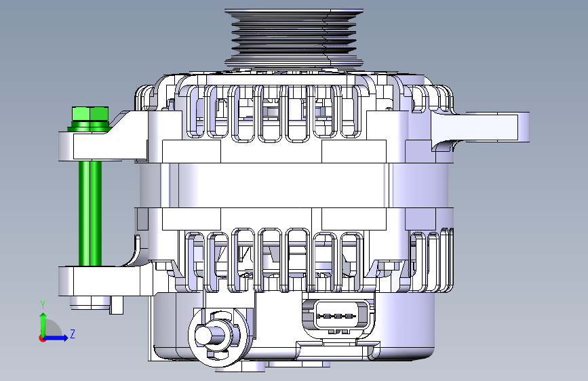The width and height of the screenshot is (588, 381).
Task: Pick the smooth central stator band
Action: click(x=294, y=185)
